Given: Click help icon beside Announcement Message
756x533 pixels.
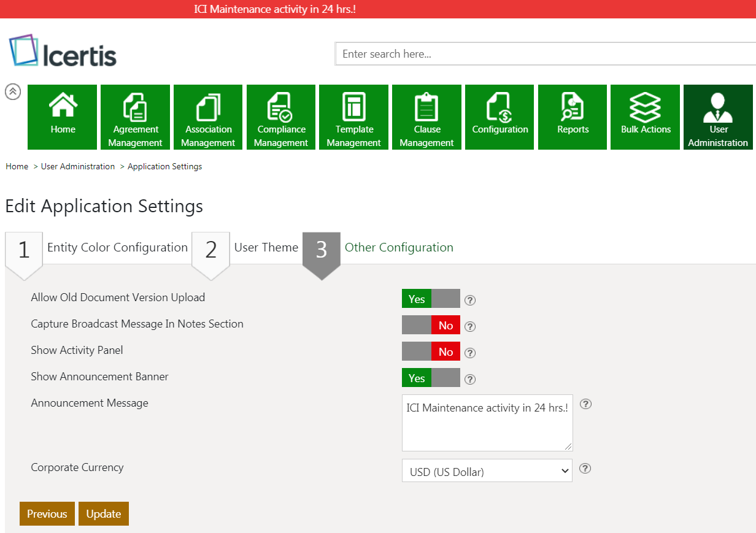Looking at the screenshot, I should pyautogui.click(x=585, y=404).
